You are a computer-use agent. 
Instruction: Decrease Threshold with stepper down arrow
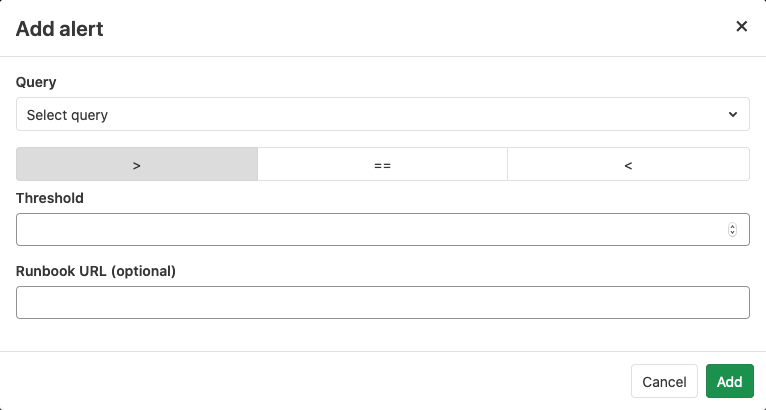(x=733, y=233)
